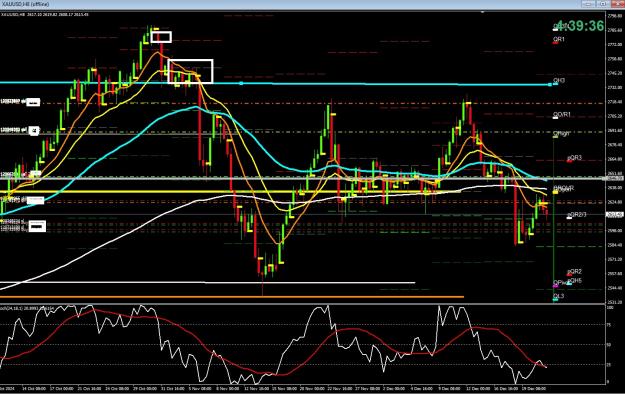This screenshot has width=625, height=394.
Task: Click the pQR2 label with red marker
Action: point(574,272)
